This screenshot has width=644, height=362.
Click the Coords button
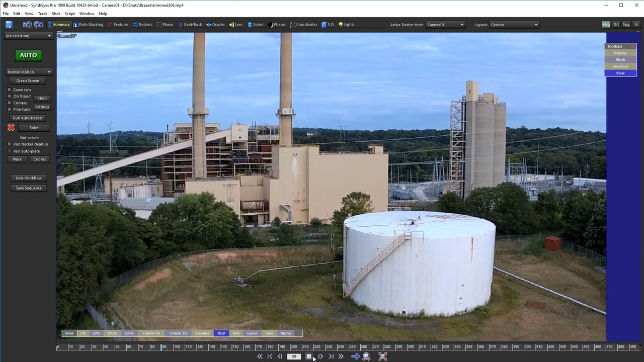40,159
